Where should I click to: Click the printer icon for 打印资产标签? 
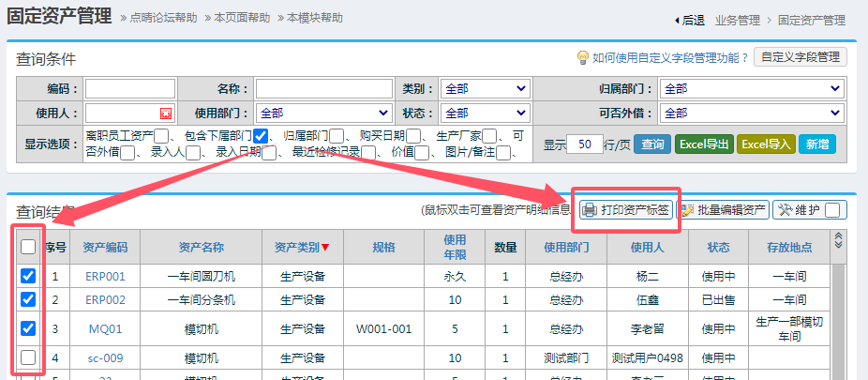click(x=589, y=210)
